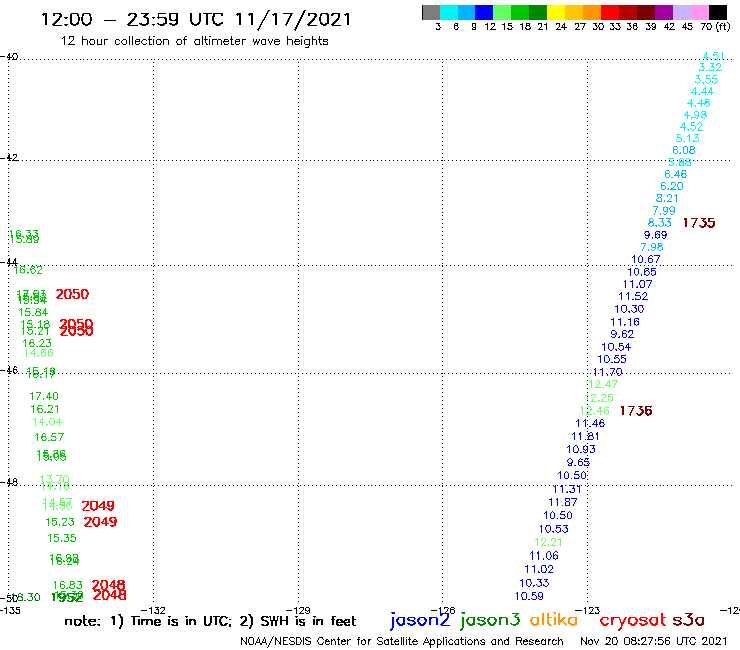This screenshot has width=740, height=650.
Task: Click the cryosat satellite label
Action: point(633,620)
